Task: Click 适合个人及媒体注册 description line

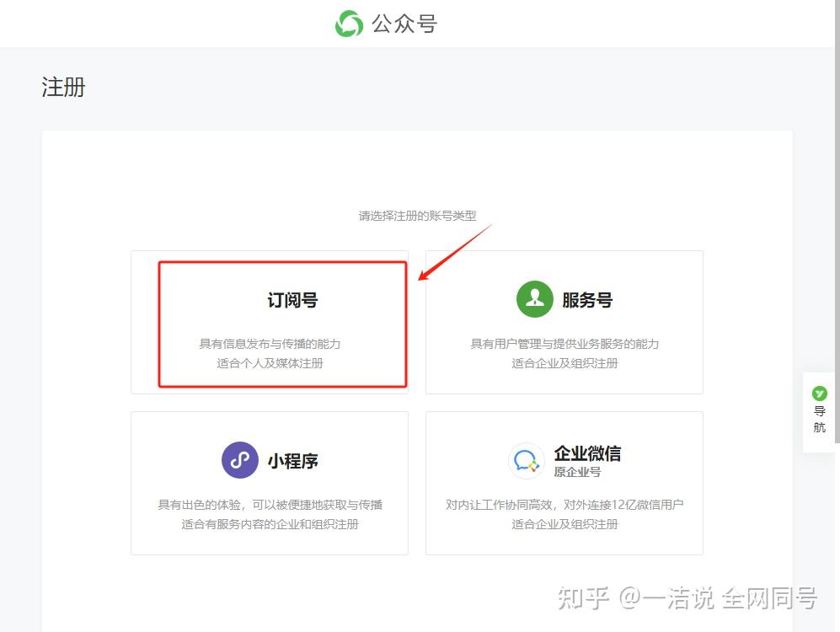Action: point(270,363)
